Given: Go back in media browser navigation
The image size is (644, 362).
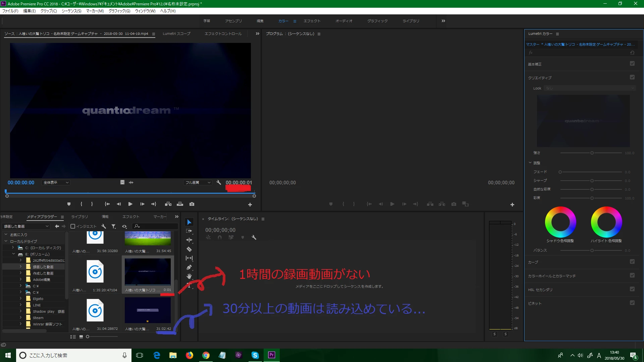Looking at the screenshot, I should (x=57, y=226).
